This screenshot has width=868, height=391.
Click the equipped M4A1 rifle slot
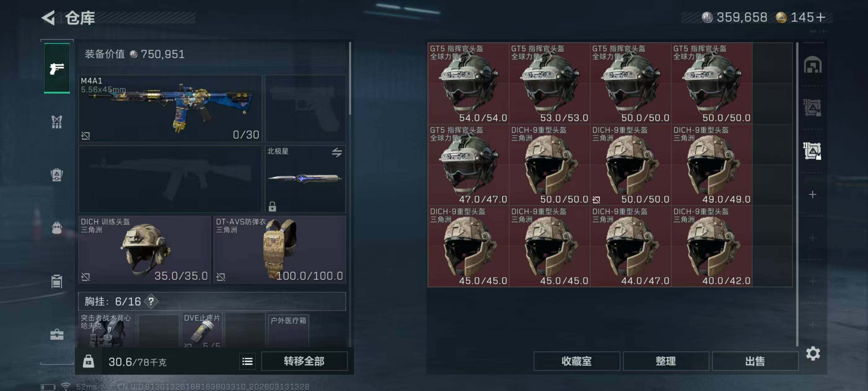click(x=170, y=108)
